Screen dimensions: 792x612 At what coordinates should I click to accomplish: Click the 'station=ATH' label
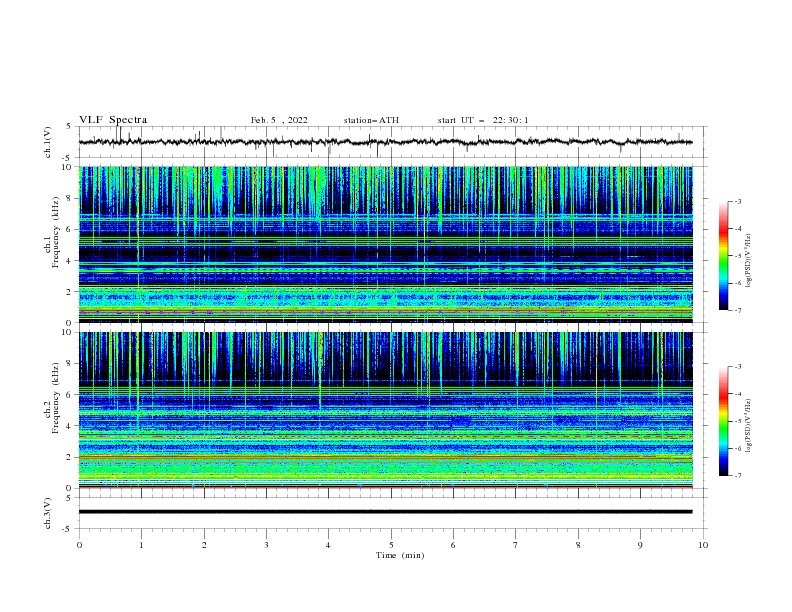(371, 120)
